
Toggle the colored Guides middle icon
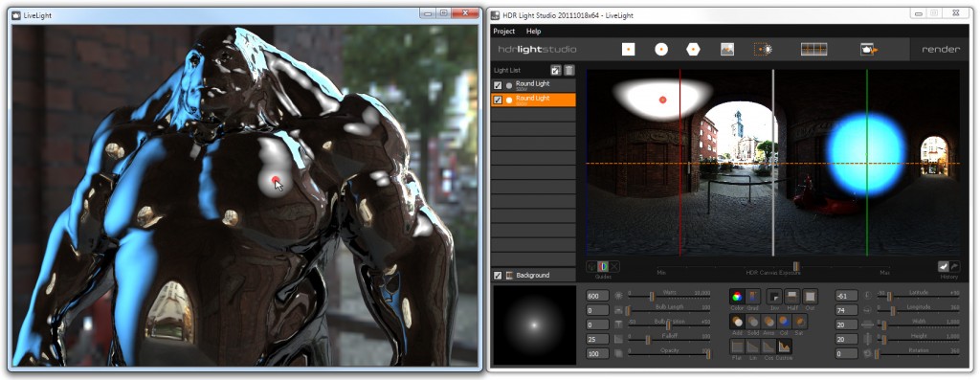point(603,266)
